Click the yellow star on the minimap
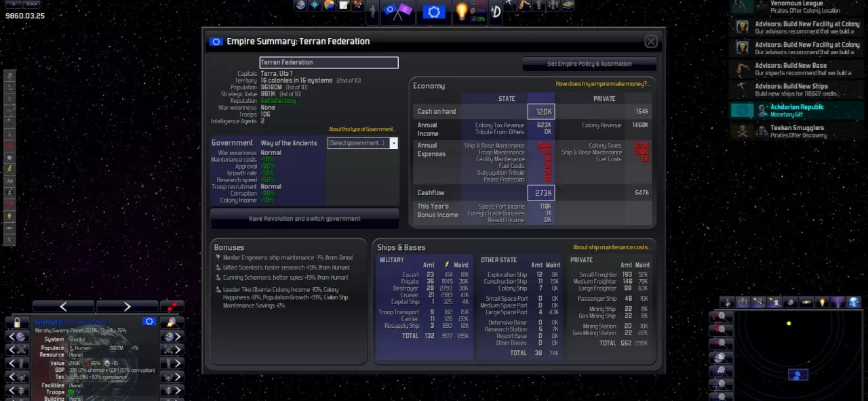The image size is (868, 401). pos(789,323)
